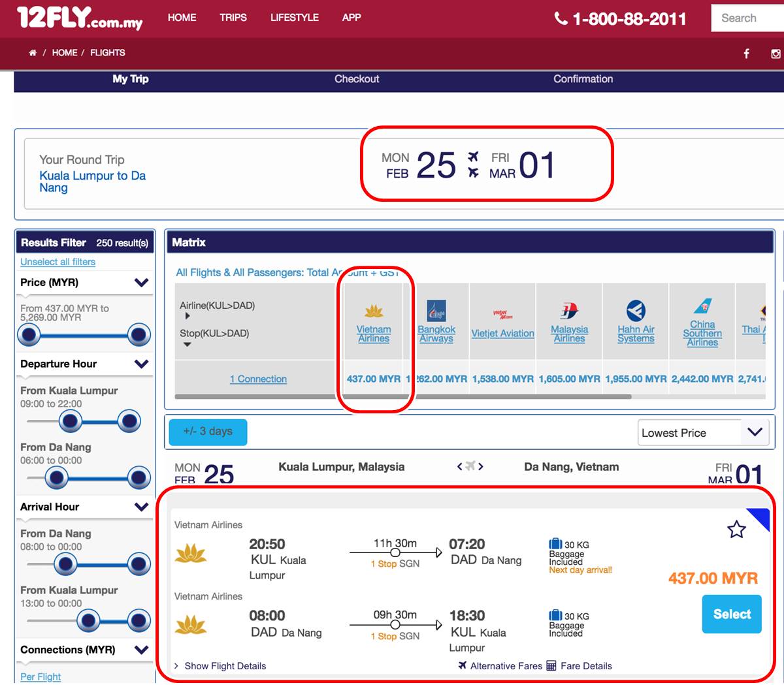Click the Malaysia Airlines name link

(x=569, y=334)
